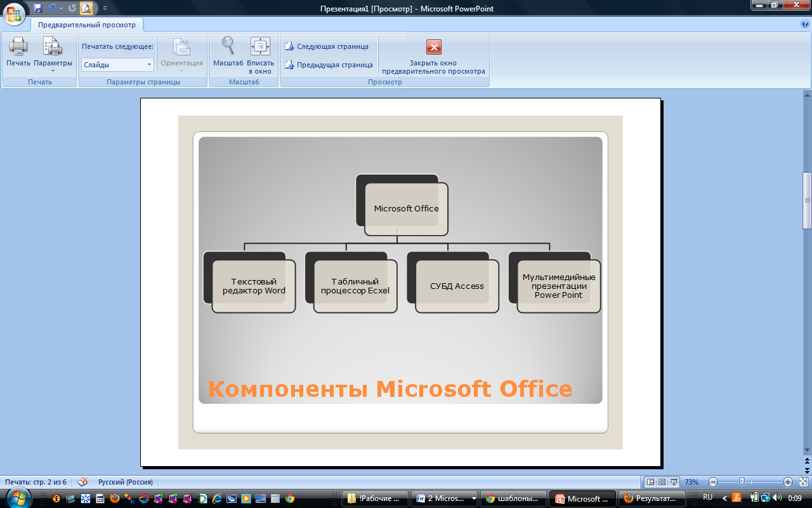The image size is (812, 508).
Task: Click previous page double-arrow below scrollbar
Action: coord(807,460)
